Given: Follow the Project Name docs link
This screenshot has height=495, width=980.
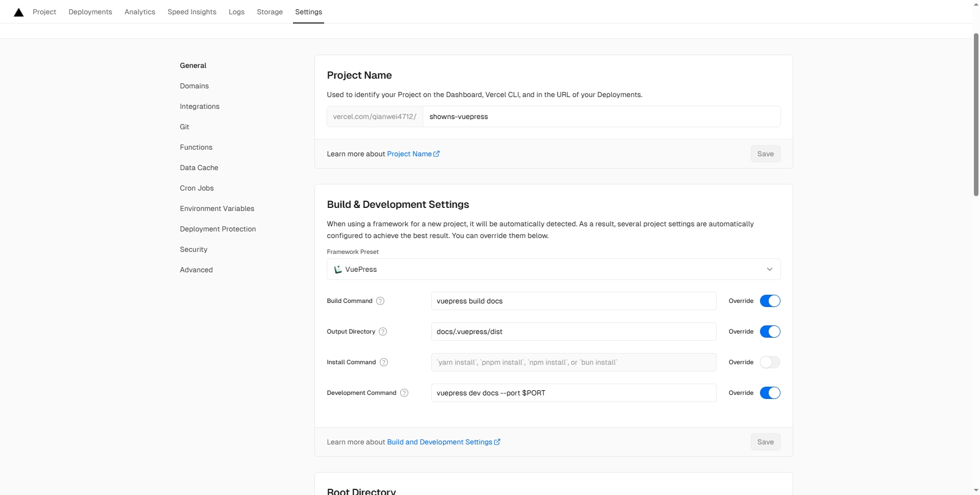Looking at the screenshot, I should (413, 154).
